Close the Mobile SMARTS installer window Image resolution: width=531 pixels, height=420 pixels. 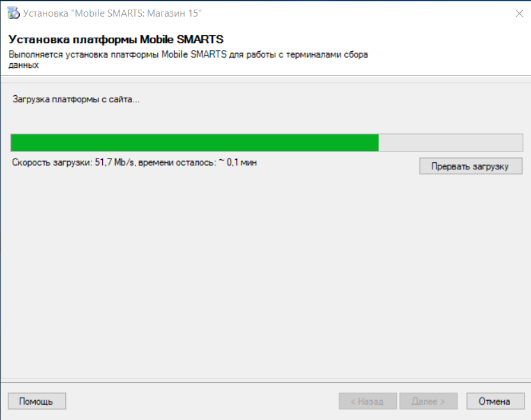(517, 13)
